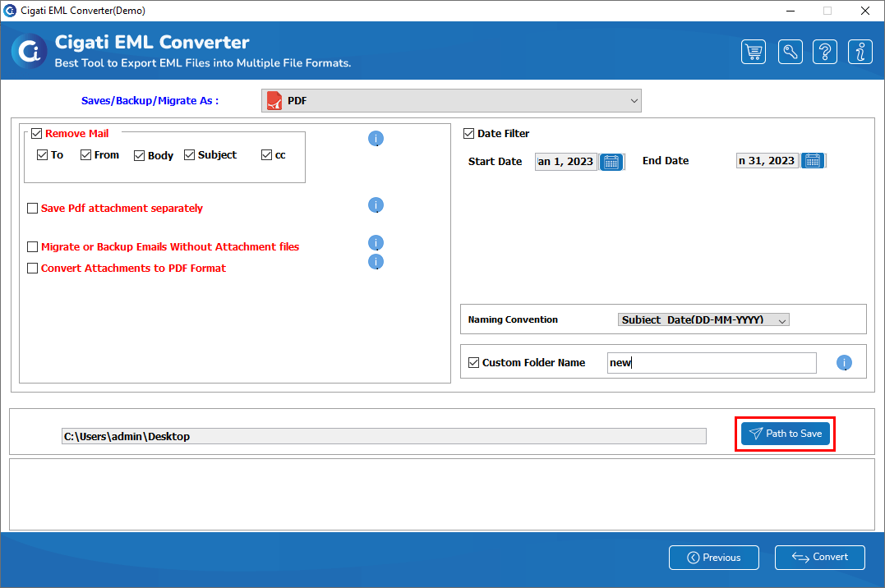Click the Cigati EML Converter heading
Screen dimensions: 885x588
pyautogui.click(x=152, y=43)
